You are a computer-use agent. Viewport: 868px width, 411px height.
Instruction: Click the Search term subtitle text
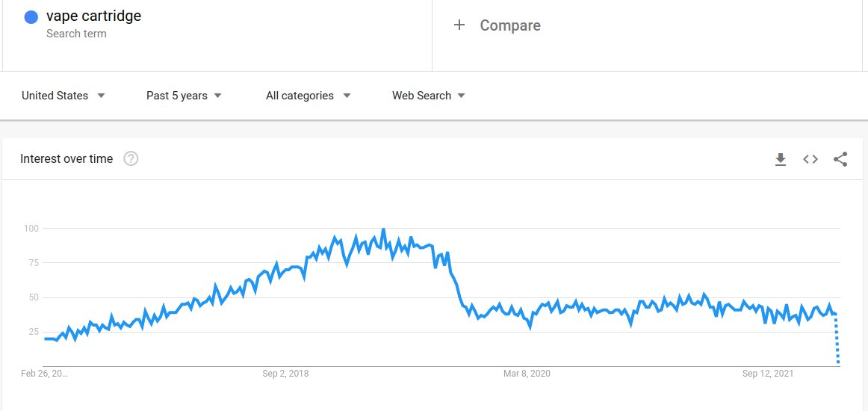pyautogui.click(x=76, y=34)
